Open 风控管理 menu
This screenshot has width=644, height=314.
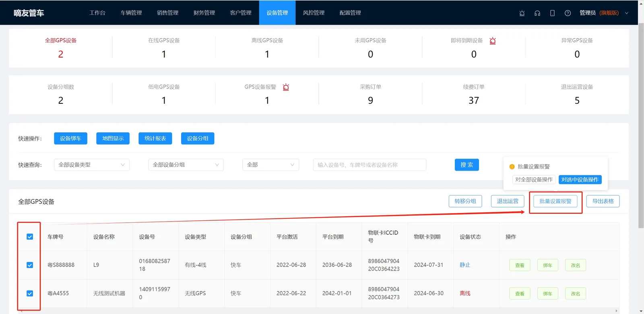tap(314, 13)
